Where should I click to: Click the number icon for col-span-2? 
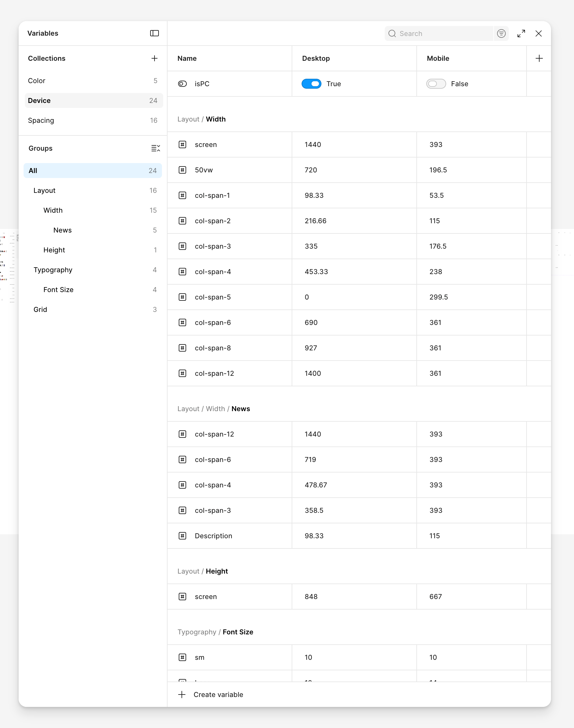pos(182,221)
